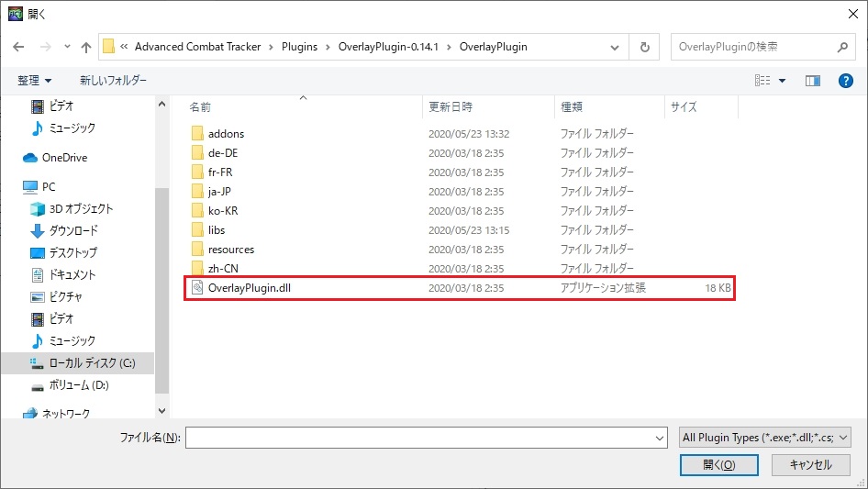Go forward using the forward arrow
The image size is (868, 489).
click(x=45, y=47)
